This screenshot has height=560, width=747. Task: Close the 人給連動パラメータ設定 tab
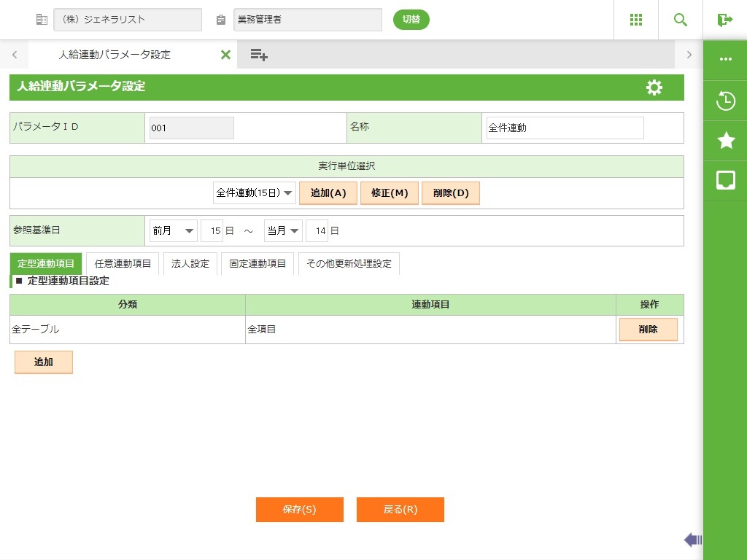click(225, 55)
